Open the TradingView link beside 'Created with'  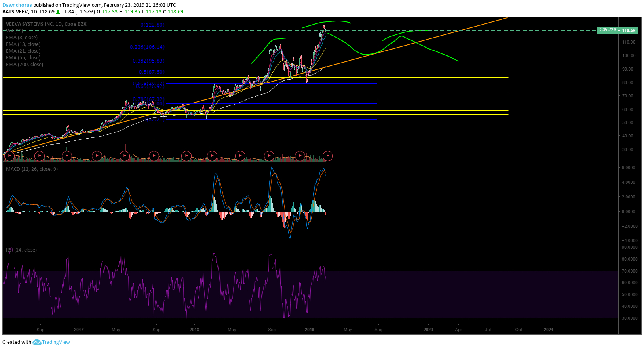coord(56,342)
